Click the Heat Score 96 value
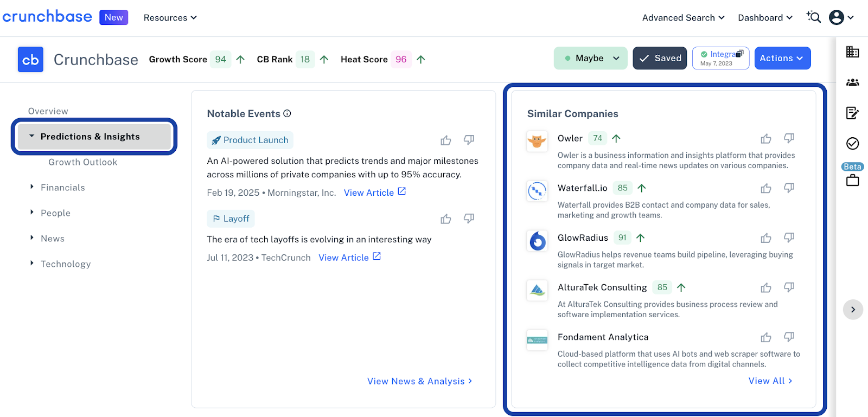 click(x=401, y=60)
